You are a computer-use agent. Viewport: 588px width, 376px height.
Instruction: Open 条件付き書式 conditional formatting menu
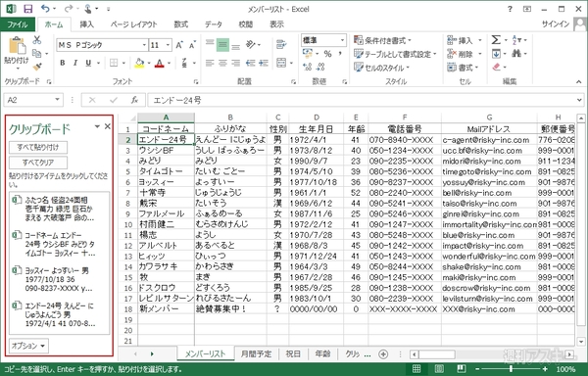pyautogui.click(x=383, y=40)
